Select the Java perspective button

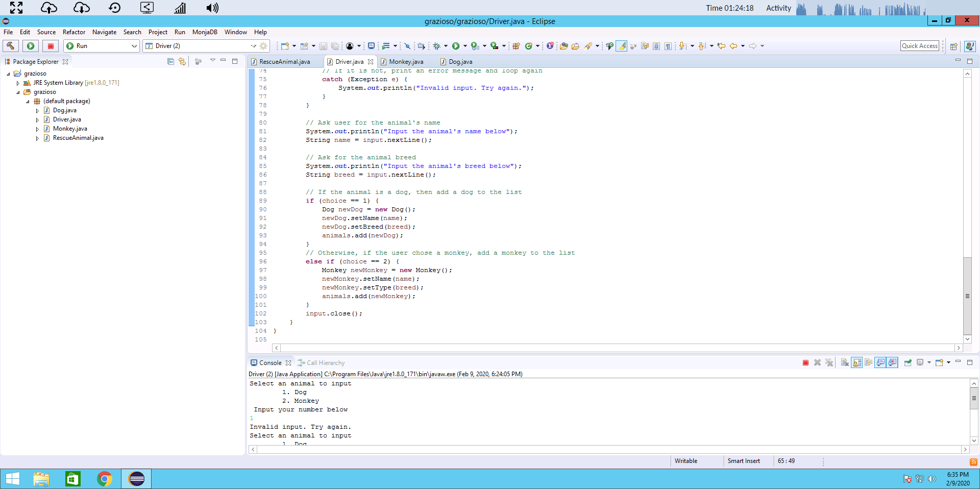(x=970, y=46)
